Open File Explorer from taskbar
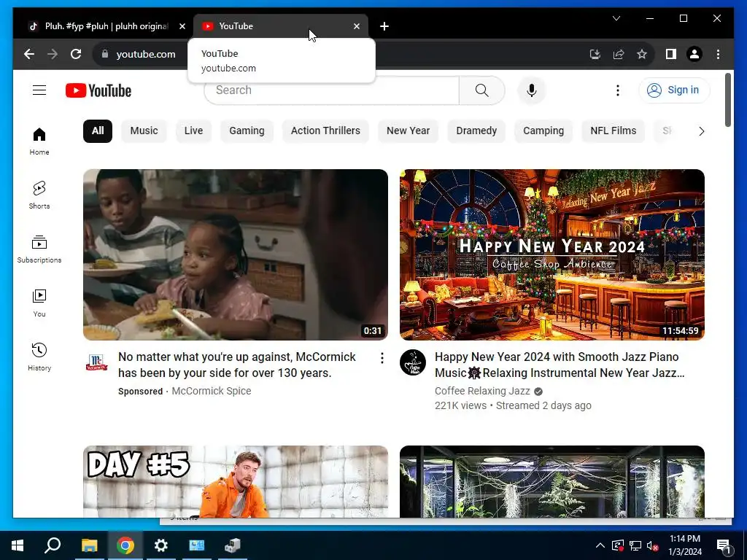 pos(89,545)
